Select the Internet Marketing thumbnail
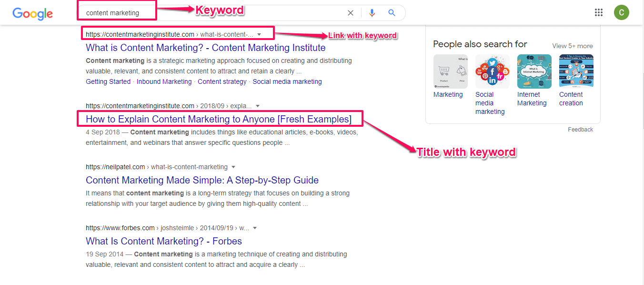The width and height of the screenshot is (644, 285). (534, 71)
